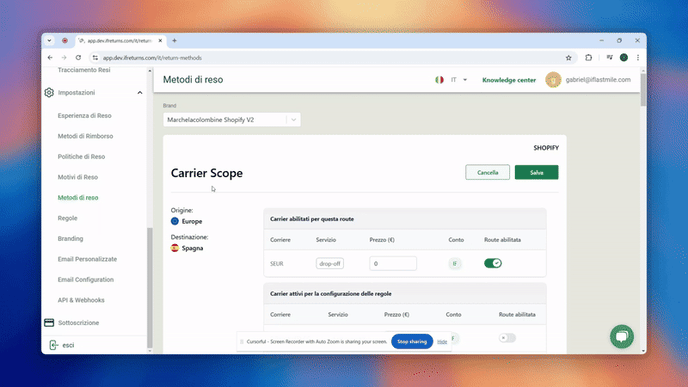Click the Impostazioni gear icon
Screen dimensions: 688x387
click(x=49, y=93)
